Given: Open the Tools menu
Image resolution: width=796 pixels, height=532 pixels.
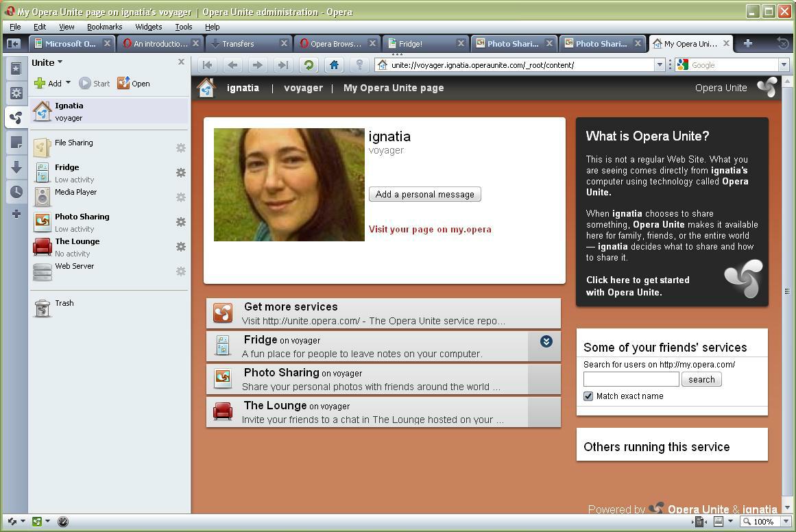Looking at the screenshot, I should click(184, 27).
